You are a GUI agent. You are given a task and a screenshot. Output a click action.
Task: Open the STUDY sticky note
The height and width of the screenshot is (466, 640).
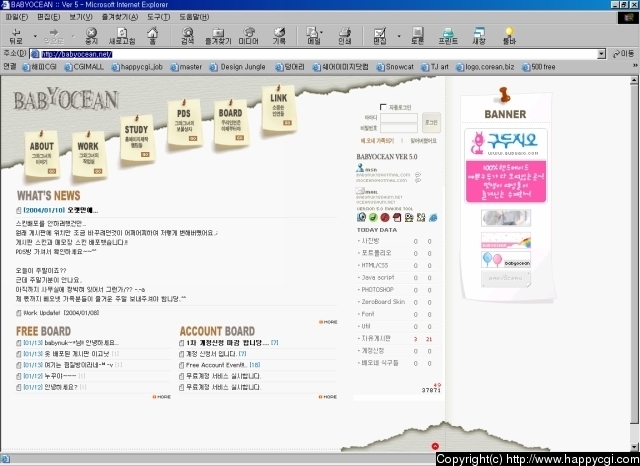137,138
